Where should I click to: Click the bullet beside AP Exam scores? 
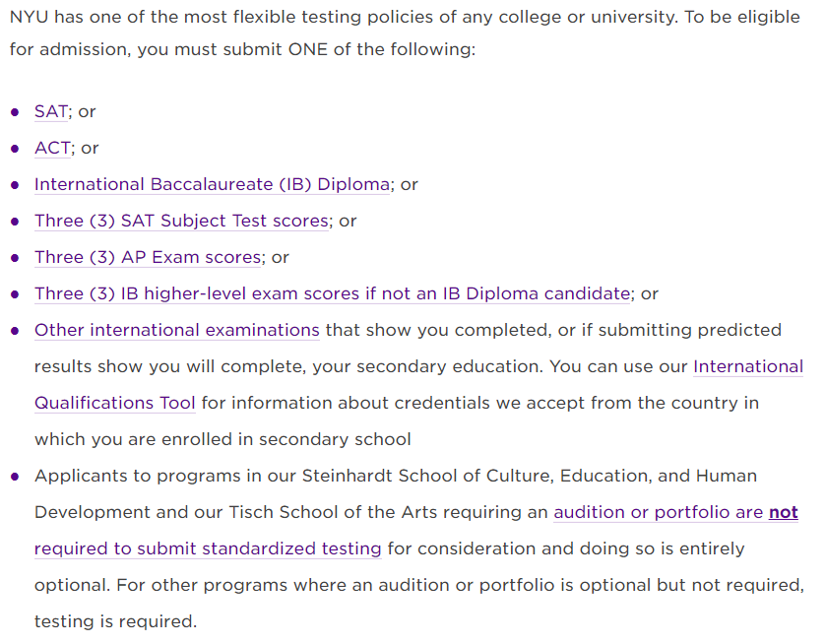coord(15,258)
